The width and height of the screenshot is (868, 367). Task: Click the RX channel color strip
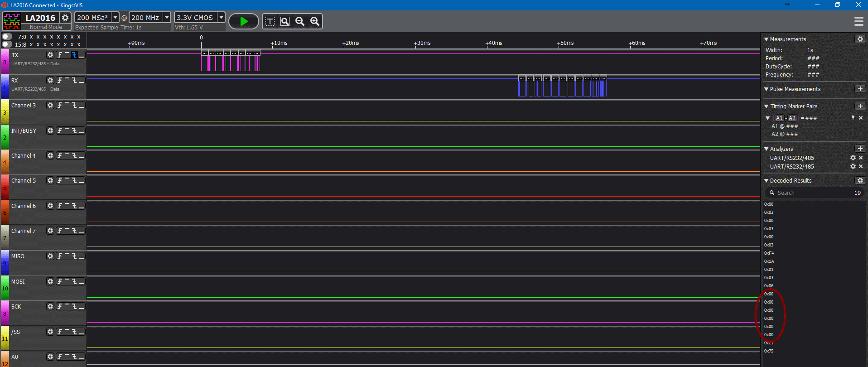(x=5, y=87)
